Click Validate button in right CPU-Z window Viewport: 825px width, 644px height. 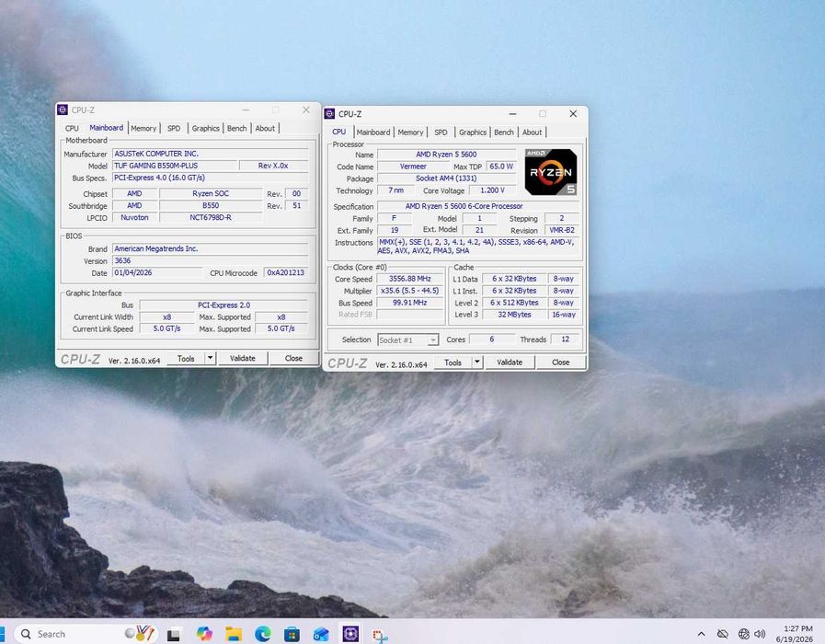coord(510,362)
